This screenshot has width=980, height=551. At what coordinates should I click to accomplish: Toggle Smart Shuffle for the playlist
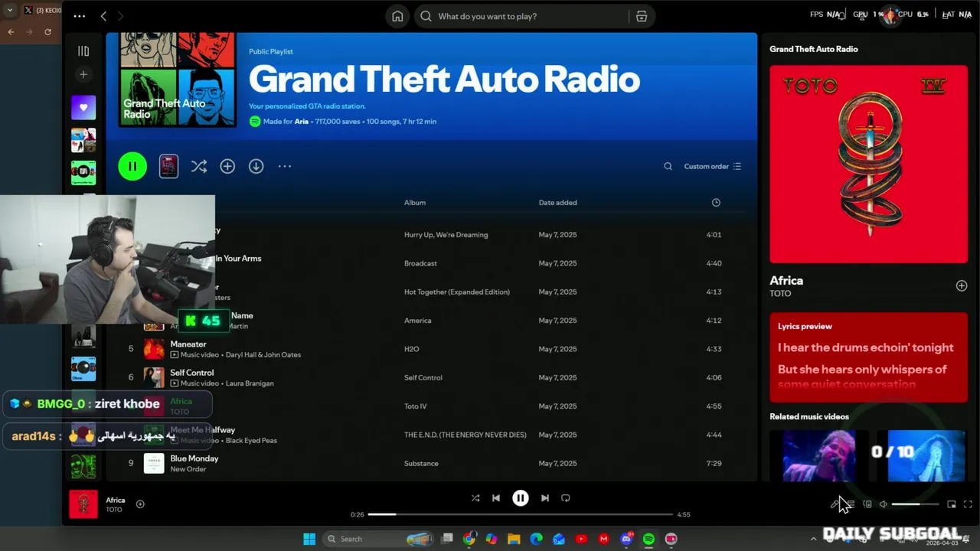199,166
